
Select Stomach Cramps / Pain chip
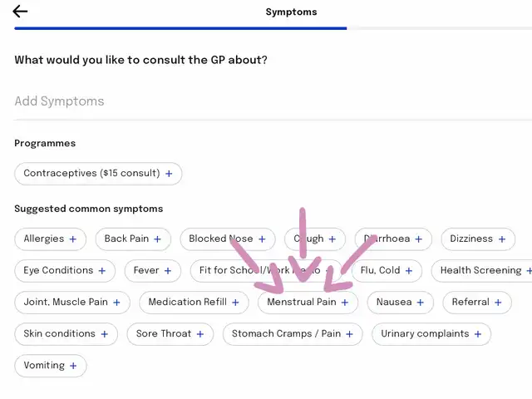click(x=293, y=334)
